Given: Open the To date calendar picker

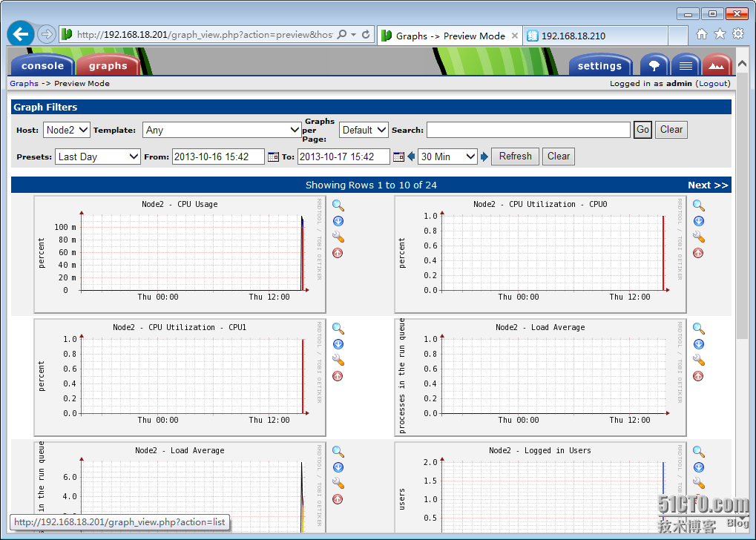Looking at the screenshot, I should 398,157.
